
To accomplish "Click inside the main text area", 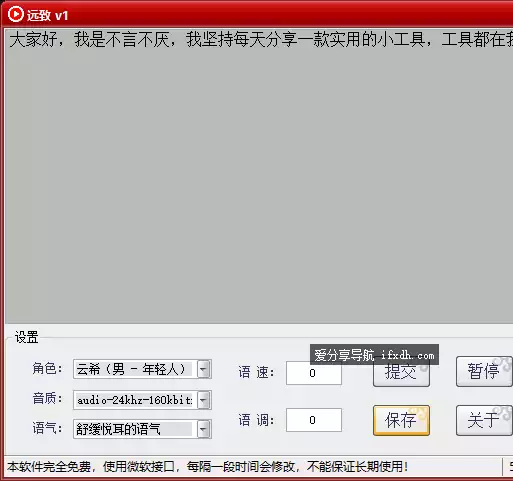I will [x=259, y=176].
